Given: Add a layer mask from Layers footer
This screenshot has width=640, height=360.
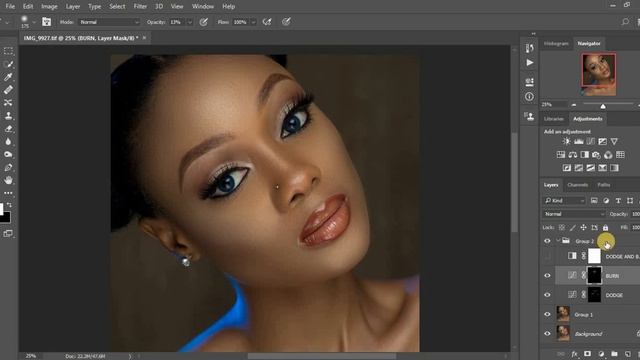Looking at the screenshot, I should [587, 354].
